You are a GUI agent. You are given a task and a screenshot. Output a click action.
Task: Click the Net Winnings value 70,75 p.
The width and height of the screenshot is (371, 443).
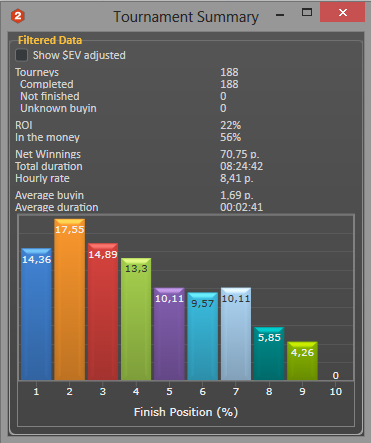240,154
